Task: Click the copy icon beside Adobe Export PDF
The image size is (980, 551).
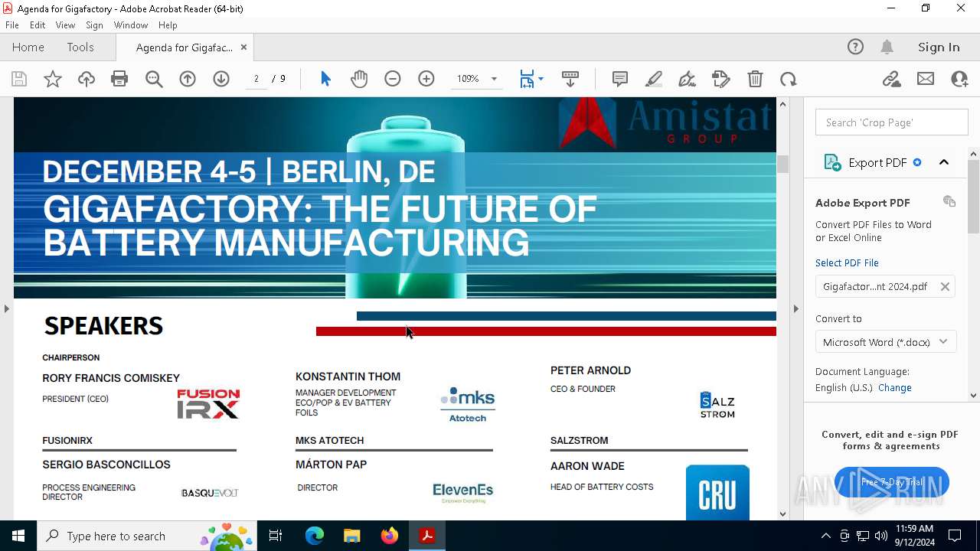Action: 949,201
